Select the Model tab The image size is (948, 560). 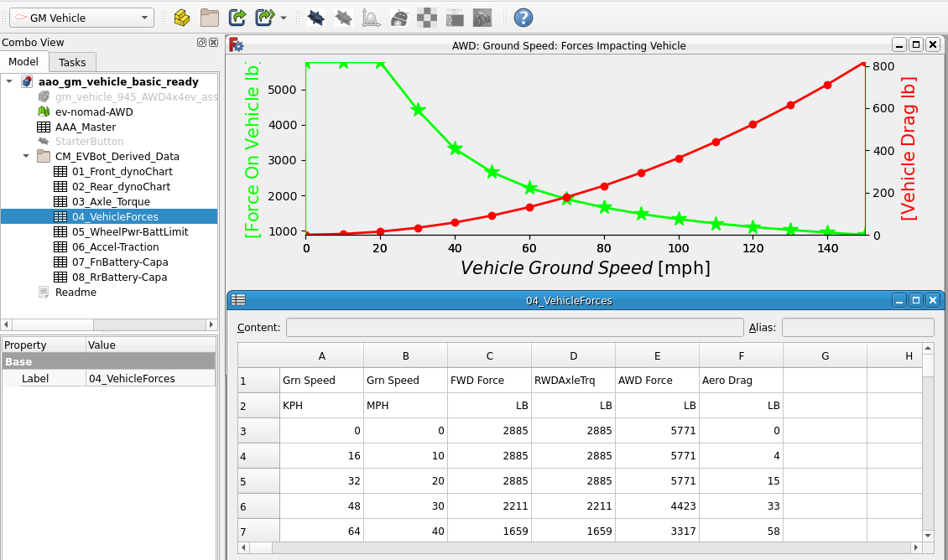pos(23,62)
